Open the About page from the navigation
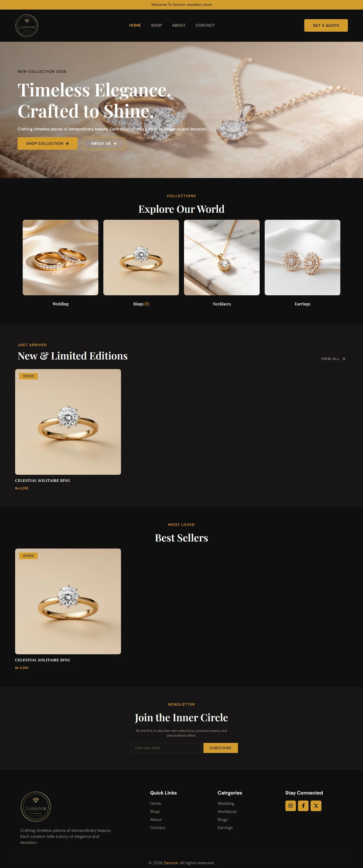The width and height of the screenshot is (363, 868). click(x=179, y=25)
